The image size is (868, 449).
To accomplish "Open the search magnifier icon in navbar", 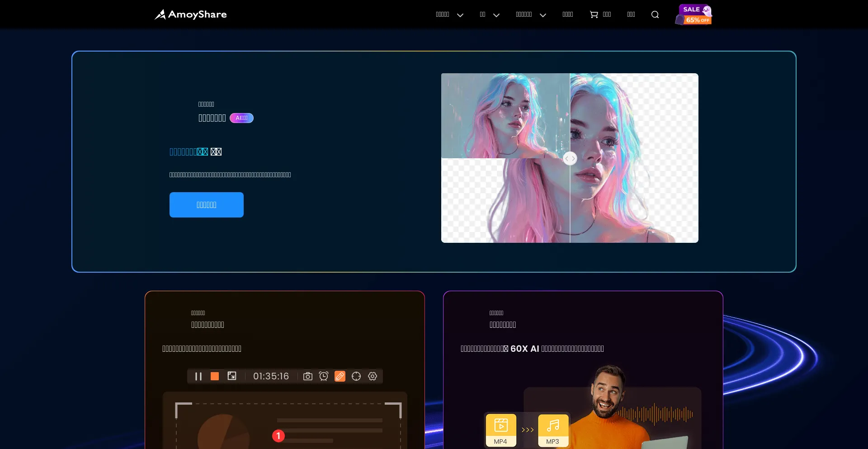I will point(655,14).
